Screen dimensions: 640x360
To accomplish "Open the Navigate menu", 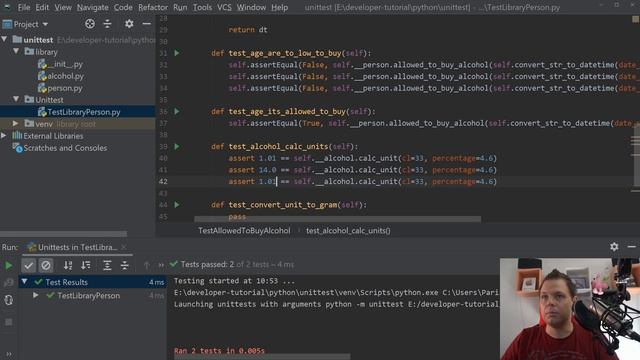I will tap(93, 7).
